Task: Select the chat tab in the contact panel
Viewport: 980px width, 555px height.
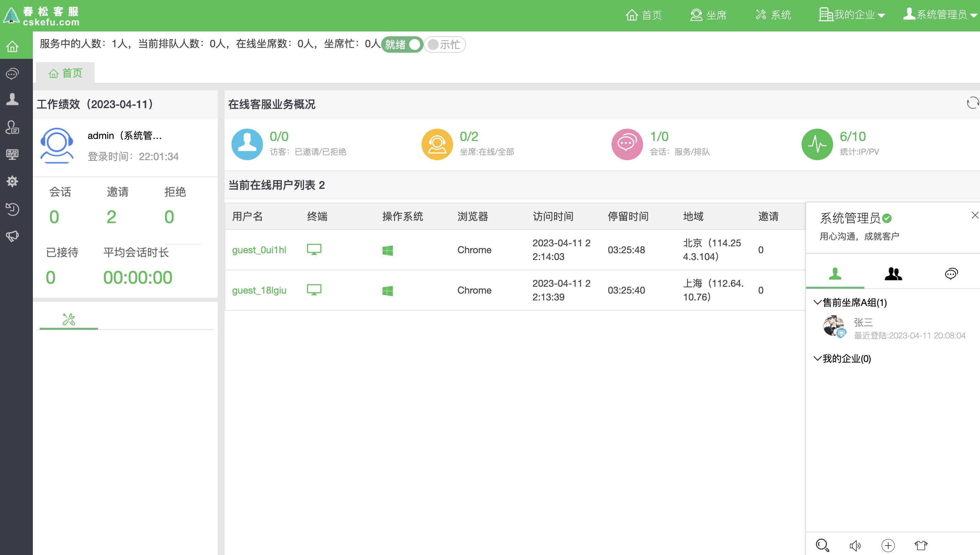Action: [951, 274]
